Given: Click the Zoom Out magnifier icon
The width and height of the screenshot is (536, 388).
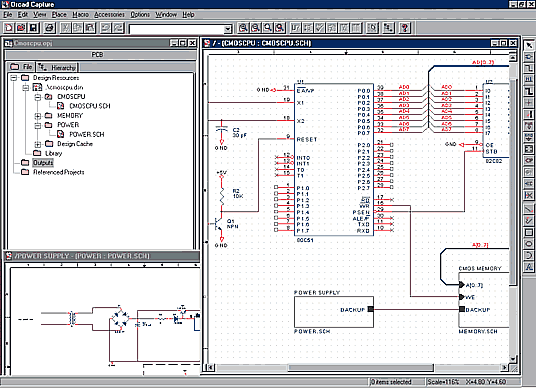Looking at the screenshot, I should coord(255,28).
